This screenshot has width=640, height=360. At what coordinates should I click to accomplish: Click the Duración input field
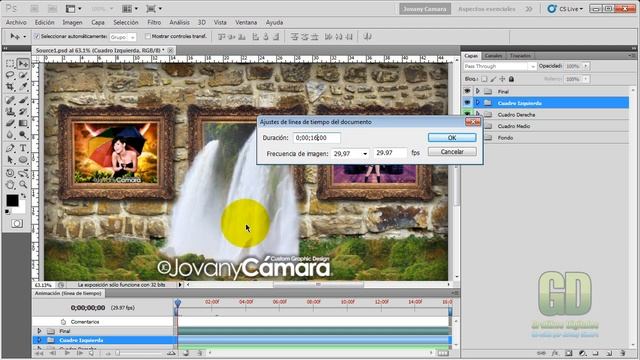point(317,138)
